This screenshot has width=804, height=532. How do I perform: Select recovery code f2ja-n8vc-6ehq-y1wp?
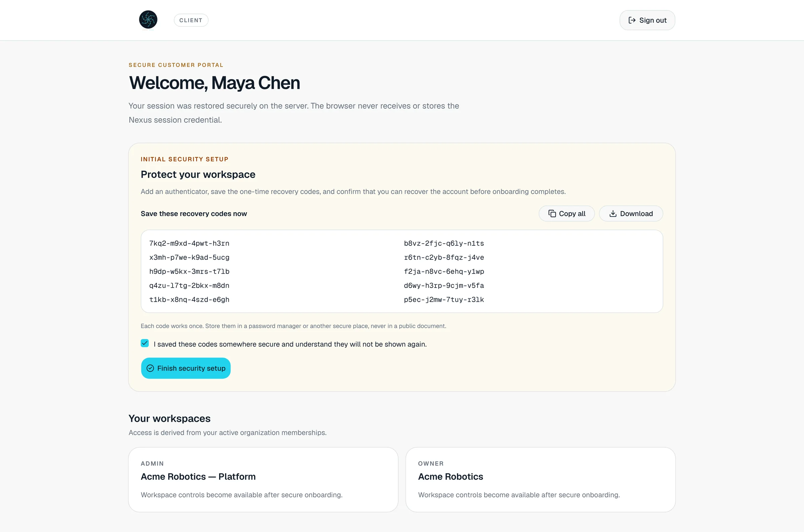(x=444, y=272)
